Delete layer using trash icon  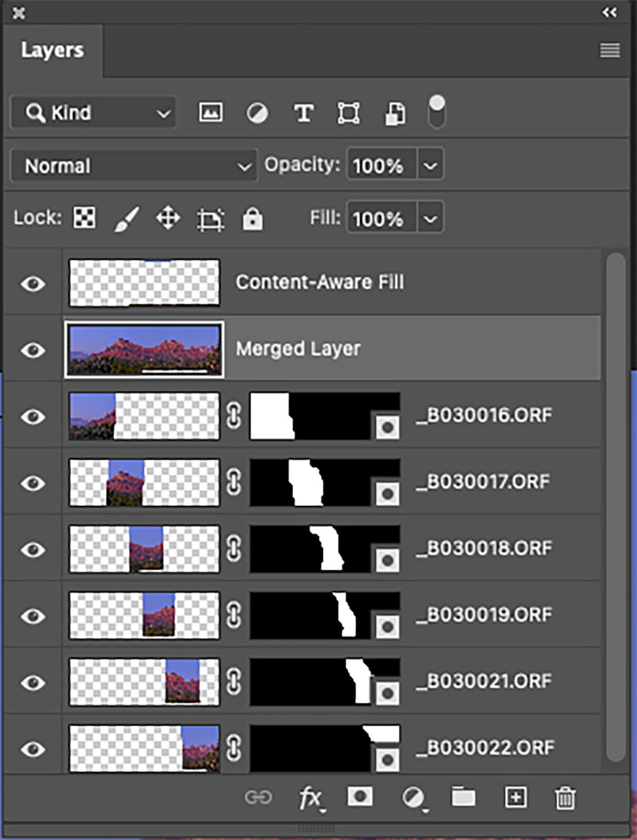point(565,798)
